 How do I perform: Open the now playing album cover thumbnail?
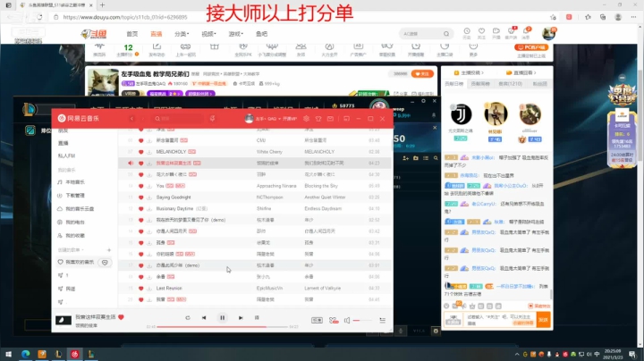[64, 320]
